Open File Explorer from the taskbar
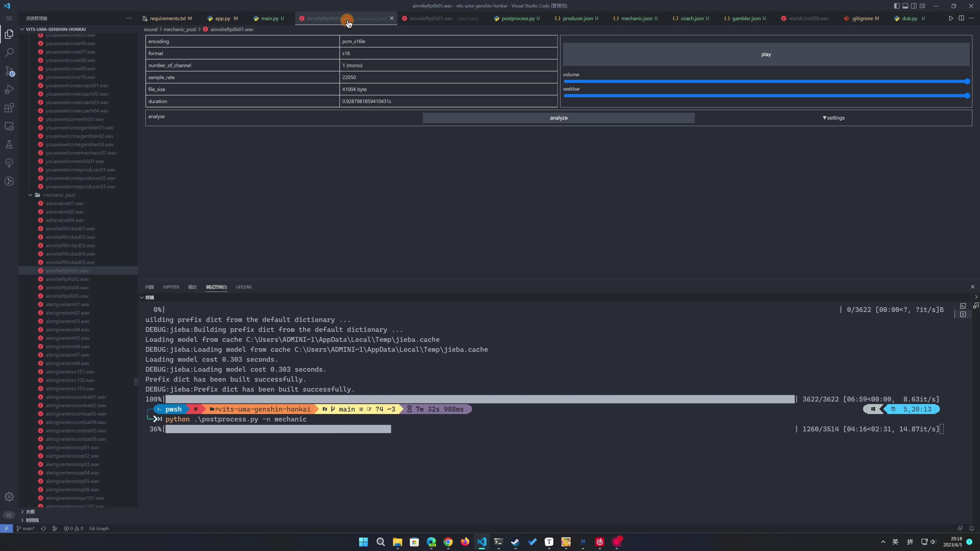 pyautogui.click(x=398, y=542)
